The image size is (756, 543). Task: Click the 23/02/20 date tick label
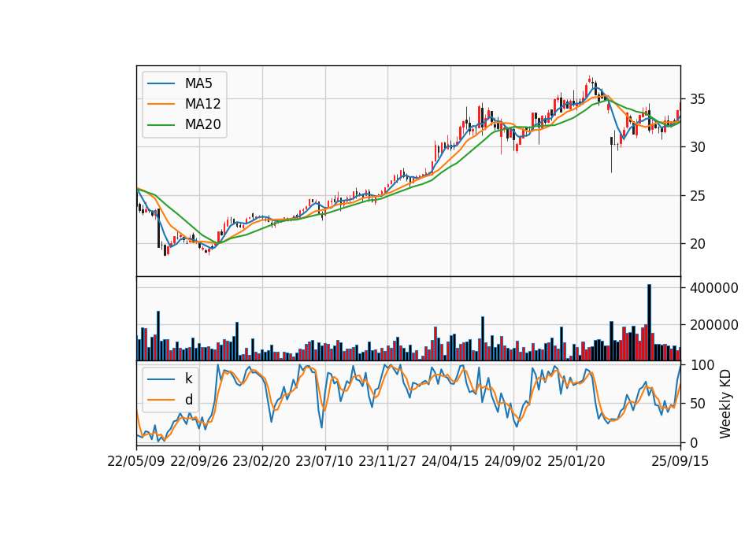click(x=261, y=461)
